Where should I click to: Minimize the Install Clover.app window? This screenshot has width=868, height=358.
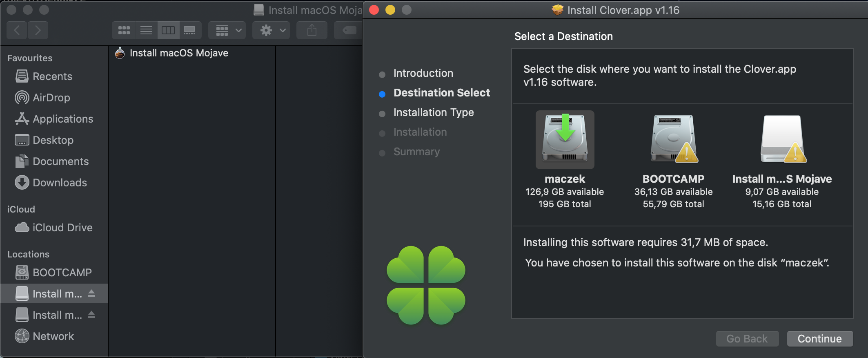point(390,10)
